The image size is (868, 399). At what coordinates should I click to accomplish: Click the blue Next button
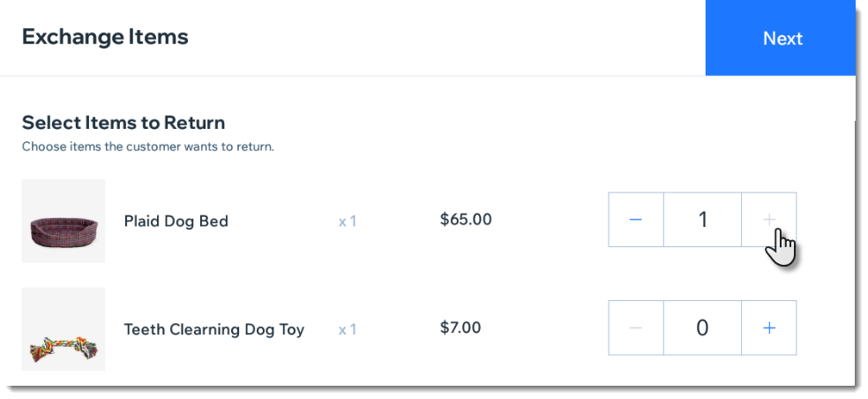(780, 38)
